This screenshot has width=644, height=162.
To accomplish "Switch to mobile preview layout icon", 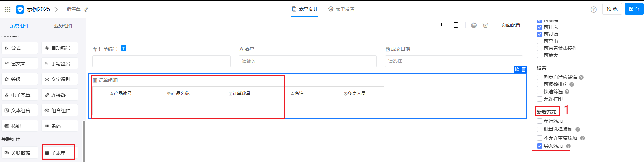I will pyautogui.click(x=456, y=25).
